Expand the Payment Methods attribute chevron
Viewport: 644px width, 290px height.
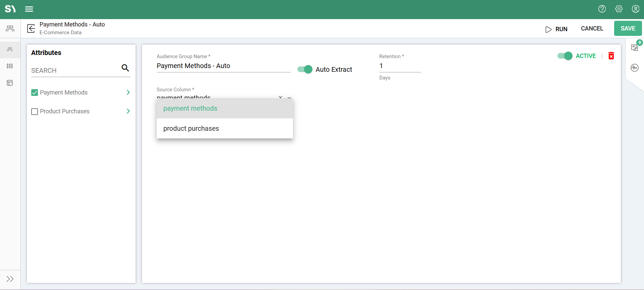[128, 93]
